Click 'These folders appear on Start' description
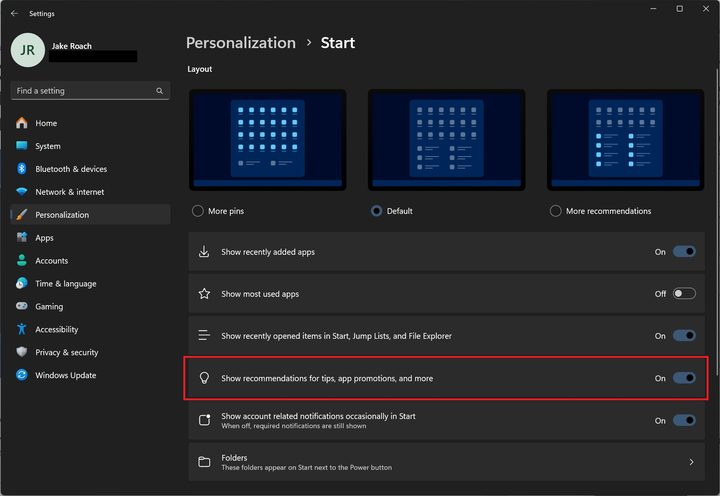The image size is (720, 496). [306, 468]
